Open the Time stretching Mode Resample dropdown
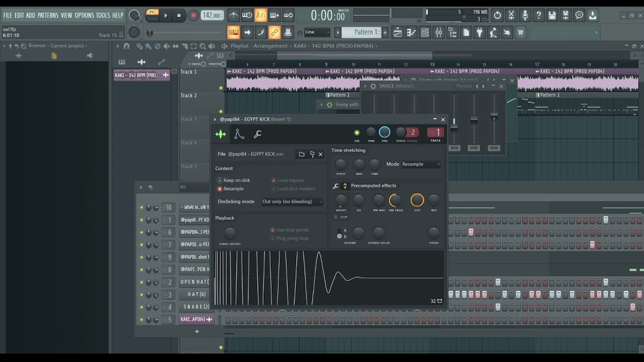The height and width of the screenshot is (362, 644). click(421, 164)
